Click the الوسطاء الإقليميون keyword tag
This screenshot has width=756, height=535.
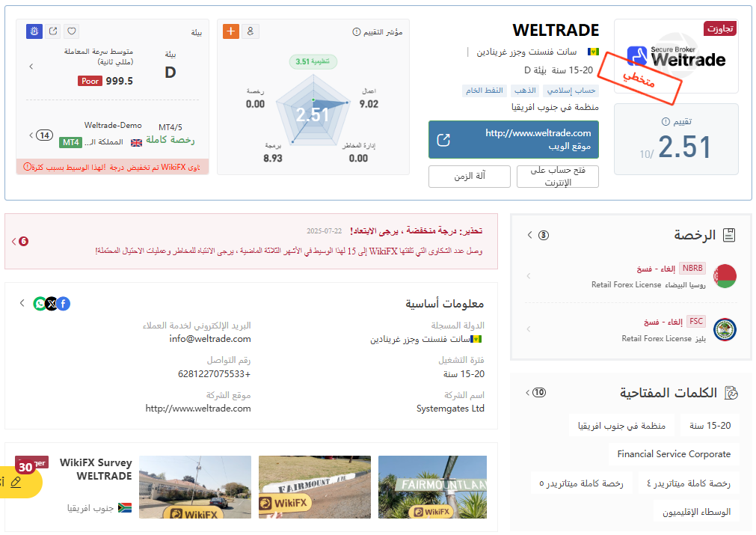tap(696, 512)
